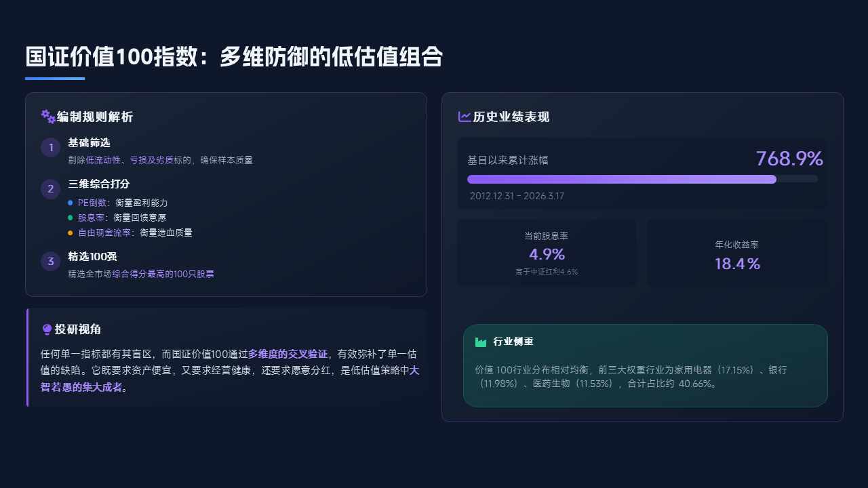Click the blue dot next to PE倒数

[71, 203]
